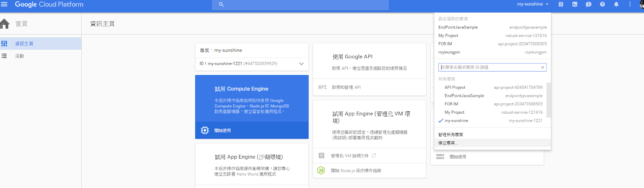Choose EndPointJavaSample in all projects list
Viewport: 644px width, 188px height.
point(491,96)
